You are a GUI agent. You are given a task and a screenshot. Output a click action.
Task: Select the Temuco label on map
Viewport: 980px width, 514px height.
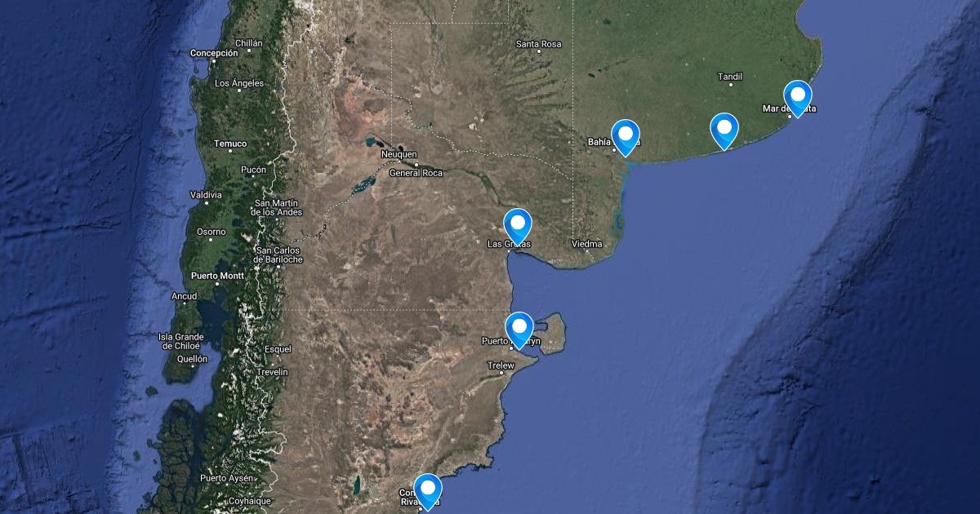click(230, 144)
